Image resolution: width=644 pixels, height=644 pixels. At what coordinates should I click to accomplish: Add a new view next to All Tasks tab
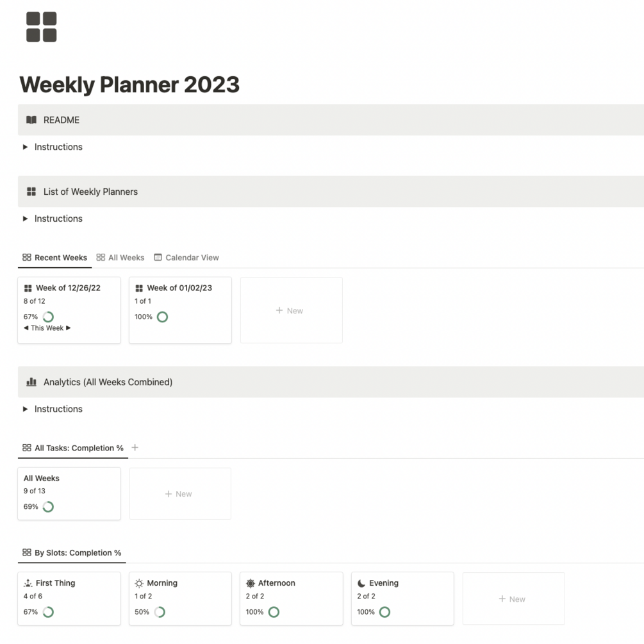click(135, 448)
